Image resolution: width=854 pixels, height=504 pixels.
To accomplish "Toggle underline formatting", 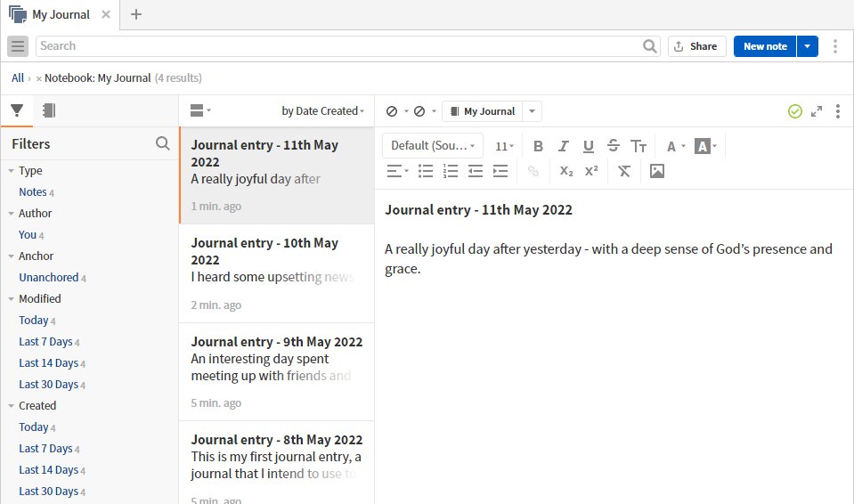I will tap(589, 146).
